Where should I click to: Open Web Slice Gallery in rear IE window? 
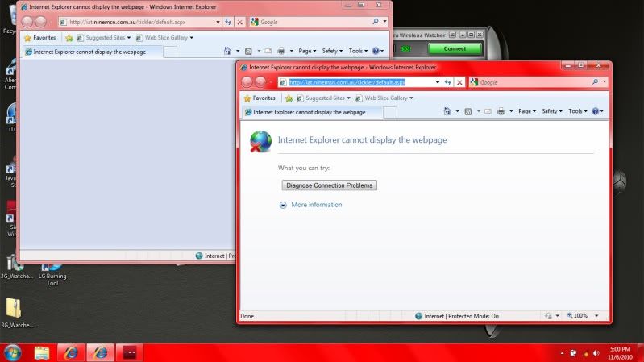pos(164,37)
